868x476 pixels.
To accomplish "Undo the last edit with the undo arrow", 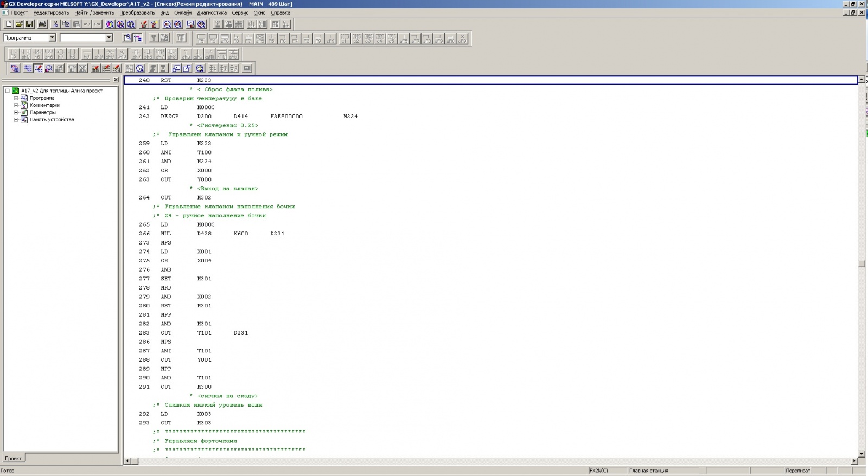I will tap(87, 24).
